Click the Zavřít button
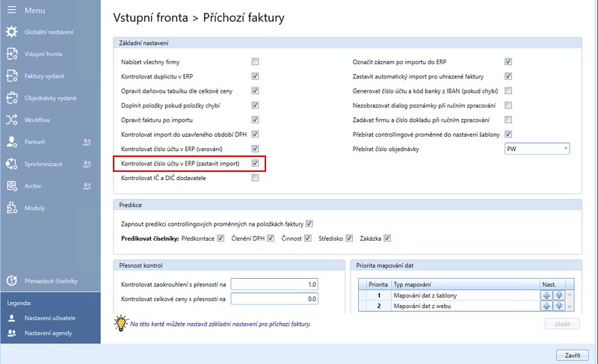 tap(570, 354)
